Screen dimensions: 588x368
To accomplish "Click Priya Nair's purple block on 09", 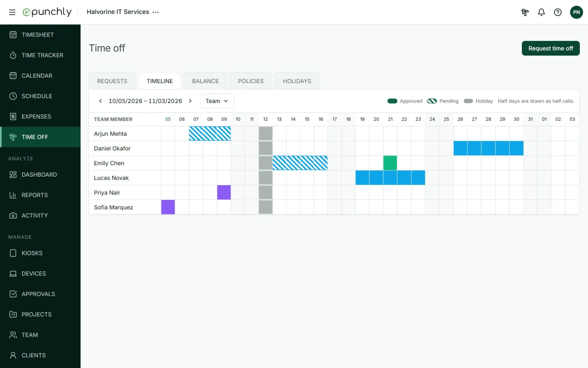I will coord(224,192).
